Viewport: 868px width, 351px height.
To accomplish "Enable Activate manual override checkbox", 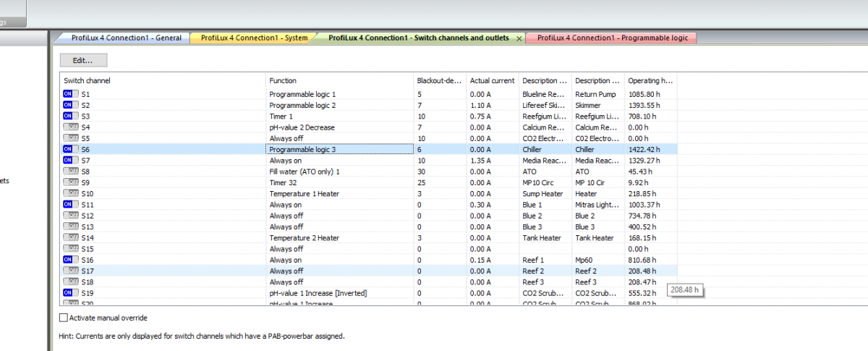I will (x=63, y=318).
